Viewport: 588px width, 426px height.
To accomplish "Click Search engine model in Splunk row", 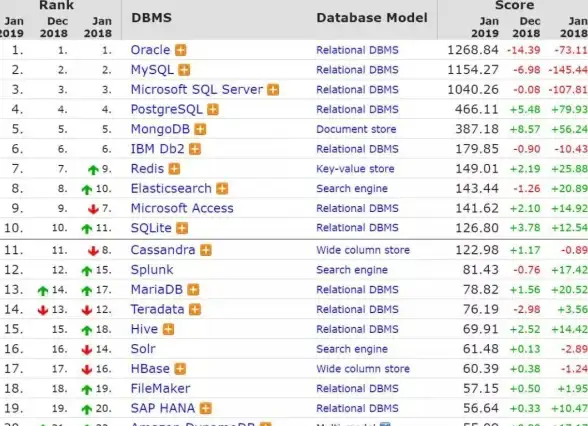I will tap(352, 270).
